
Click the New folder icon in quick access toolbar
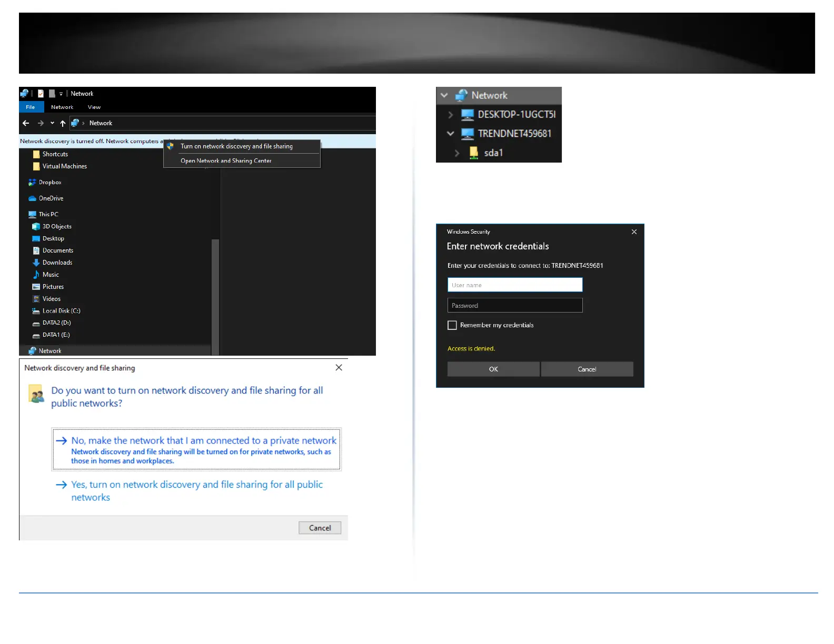coord(52,94)
